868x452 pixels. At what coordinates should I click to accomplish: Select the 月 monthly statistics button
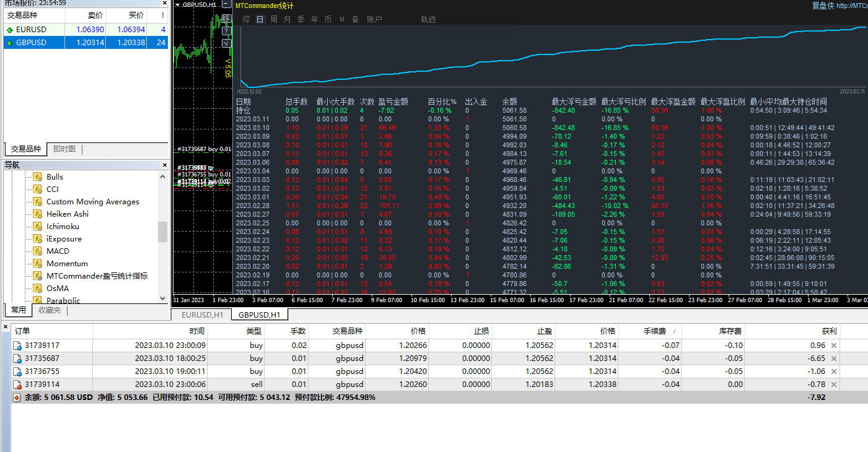(287, 20)
